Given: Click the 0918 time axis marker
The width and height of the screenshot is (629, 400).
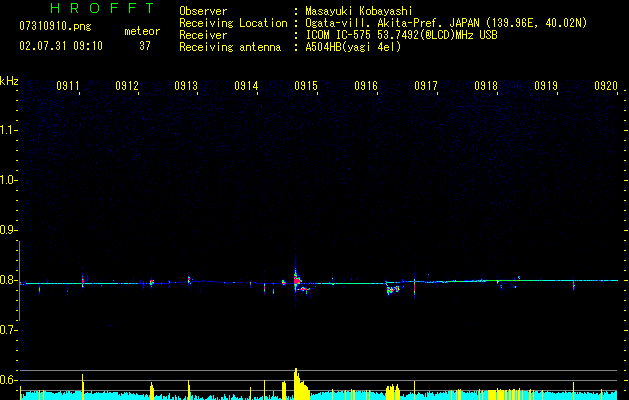Looking at the screenshot, I should [x=486, y=86].
